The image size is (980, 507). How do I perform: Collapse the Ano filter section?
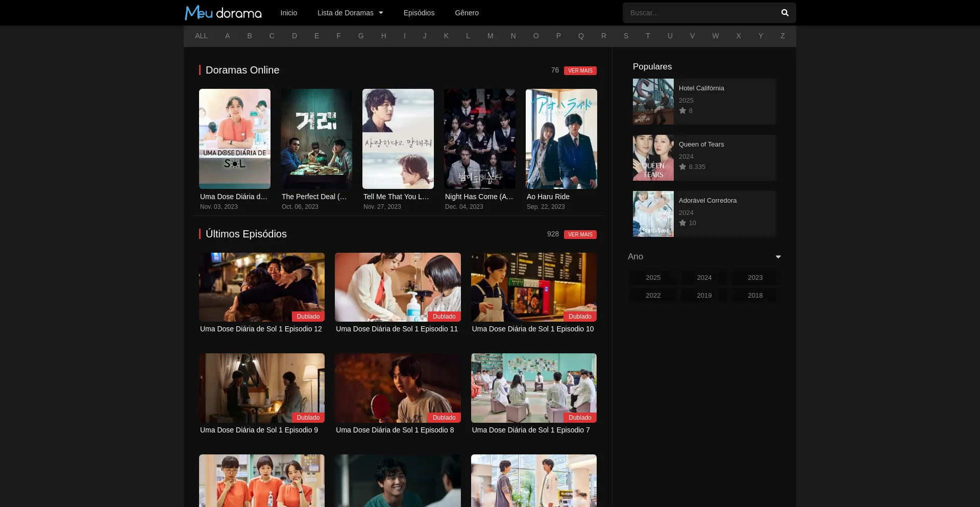[x=778, y=257]
